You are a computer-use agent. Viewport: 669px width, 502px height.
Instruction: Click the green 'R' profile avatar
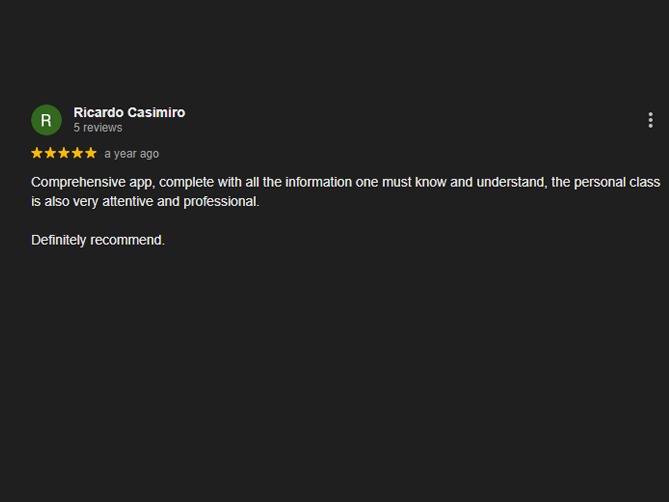[46, 120]
